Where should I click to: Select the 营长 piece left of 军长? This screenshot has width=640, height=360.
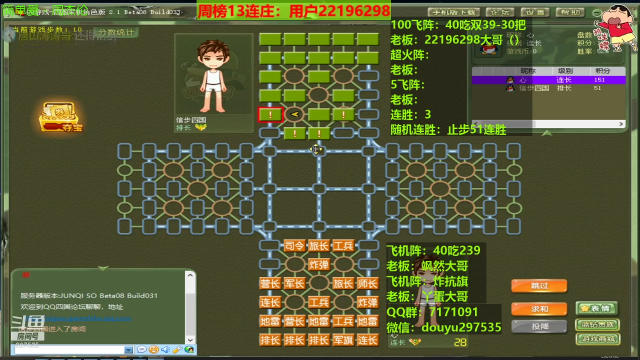click(x=270, y=283)
